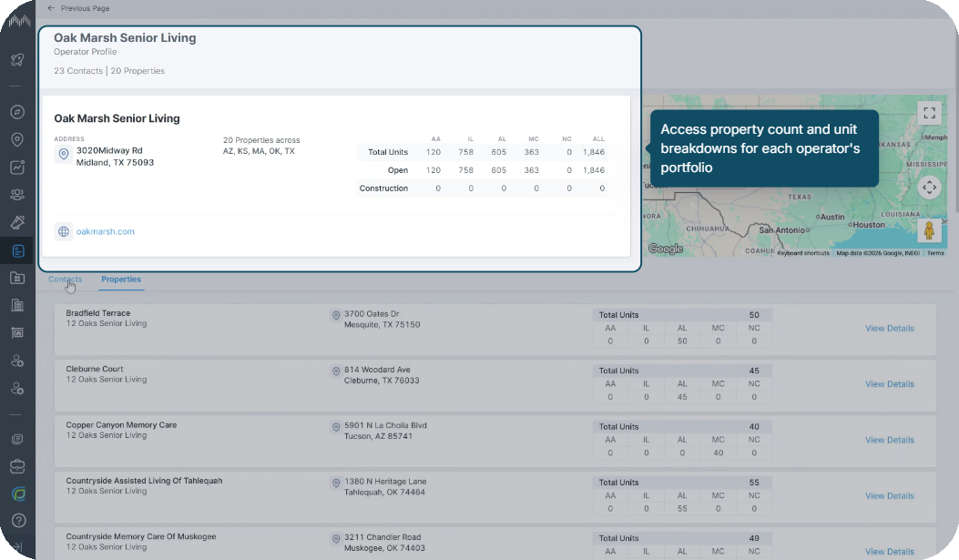Select Countryside Memory Care Of Muskogee name
This screenshot has height=560, width=959.
coord(140,536)
